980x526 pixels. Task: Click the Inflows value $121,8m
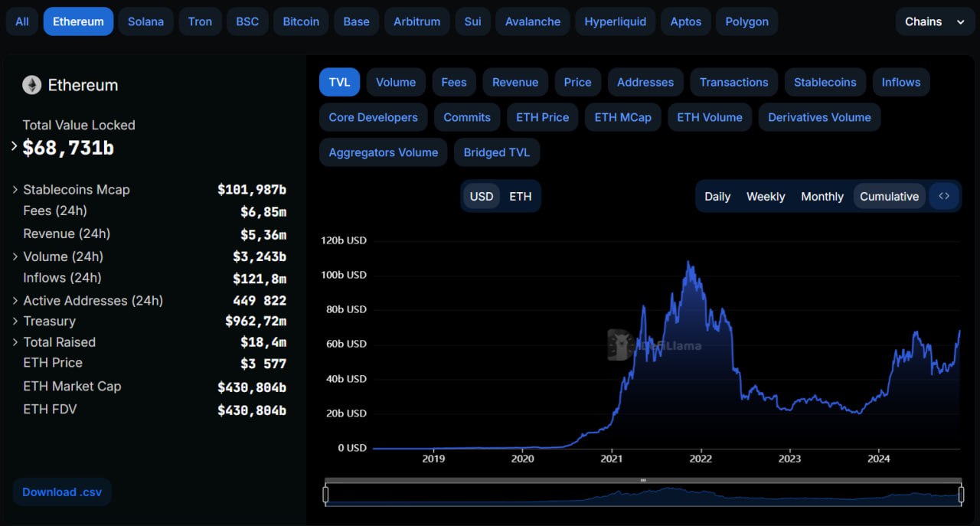point(260,279)
